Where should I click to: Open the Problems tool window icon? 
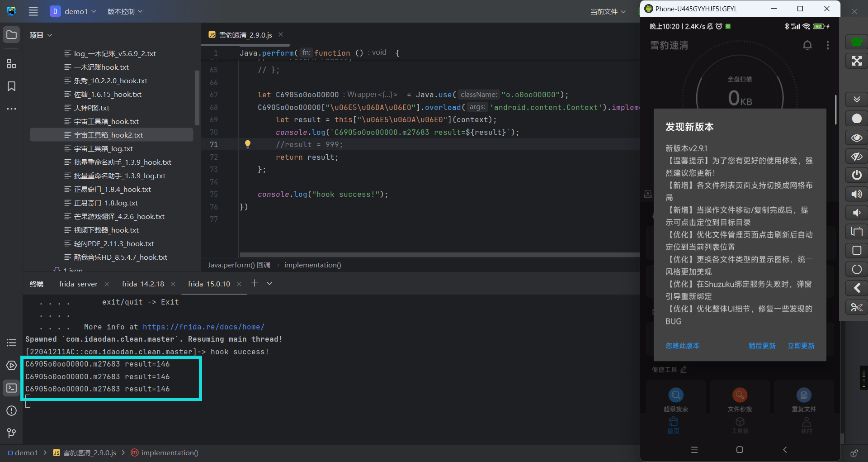click(12, 410)
